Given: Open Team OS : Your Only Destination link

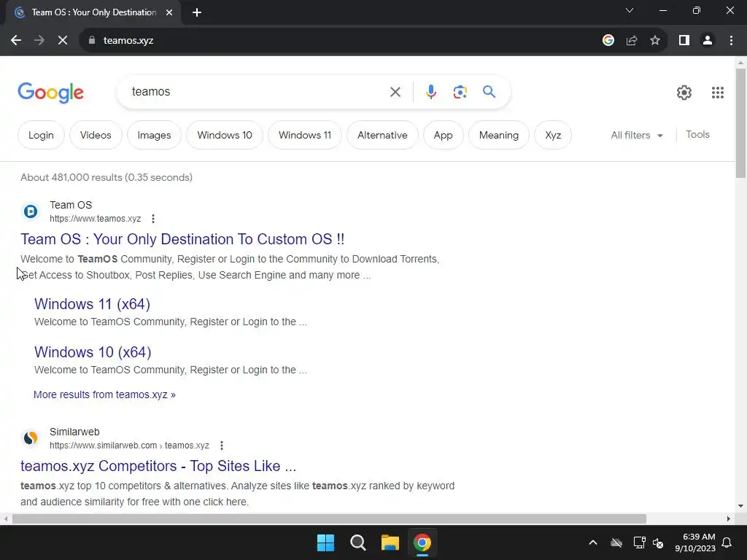Looking at the screenshot, I should [182, 239].
